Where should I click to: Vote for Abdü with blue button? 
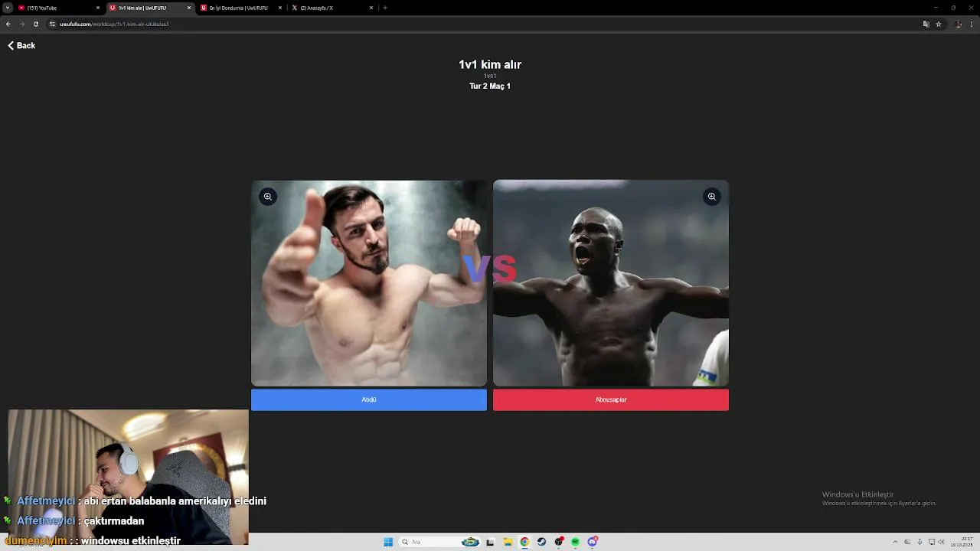369,399
